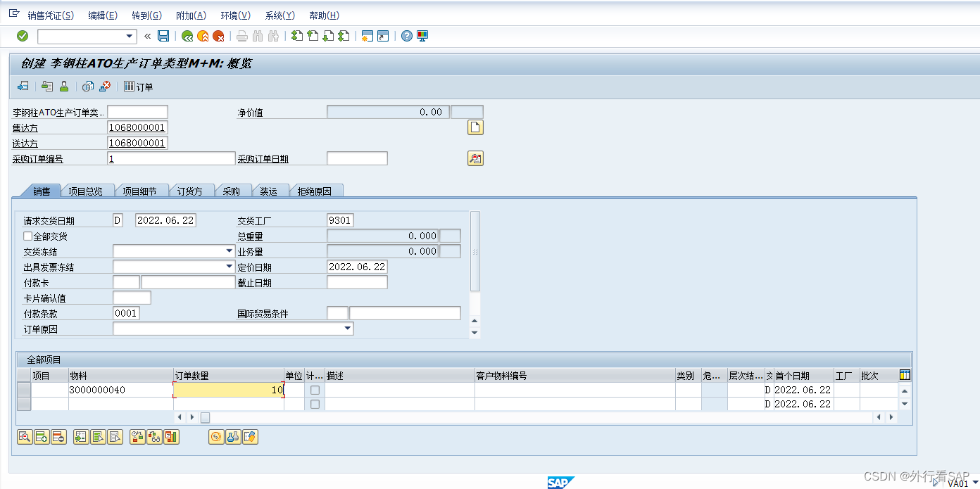Expand the 交货冻结 dropdown
The width and height of the screenshot is (980, 489).
[230, 251]
